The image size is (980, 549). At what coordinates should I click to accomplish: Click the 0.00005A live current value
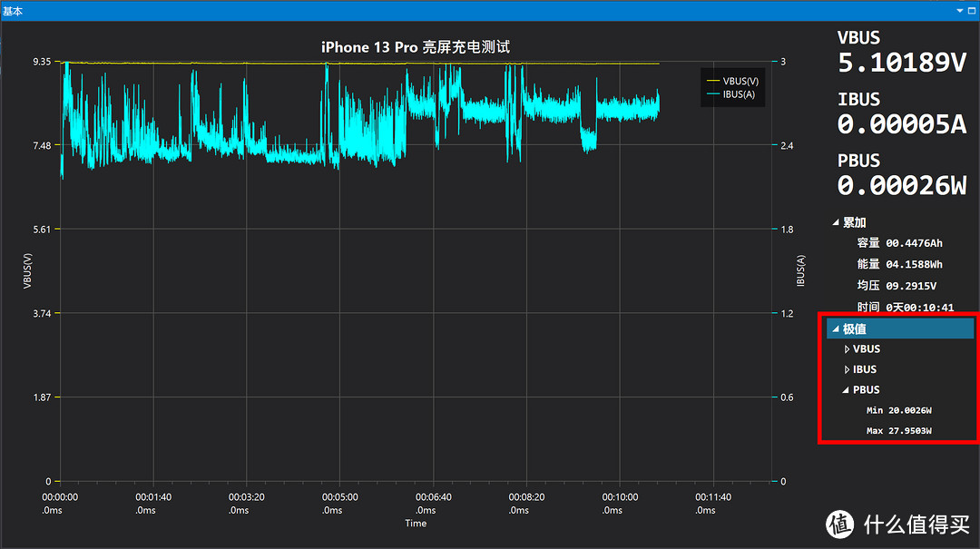click(x=902, y=124)
